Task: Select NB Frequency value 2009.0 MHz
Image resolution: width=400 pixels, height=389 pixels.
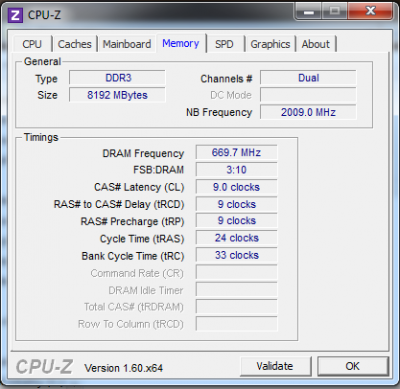Action: click(x=308, y=112)
